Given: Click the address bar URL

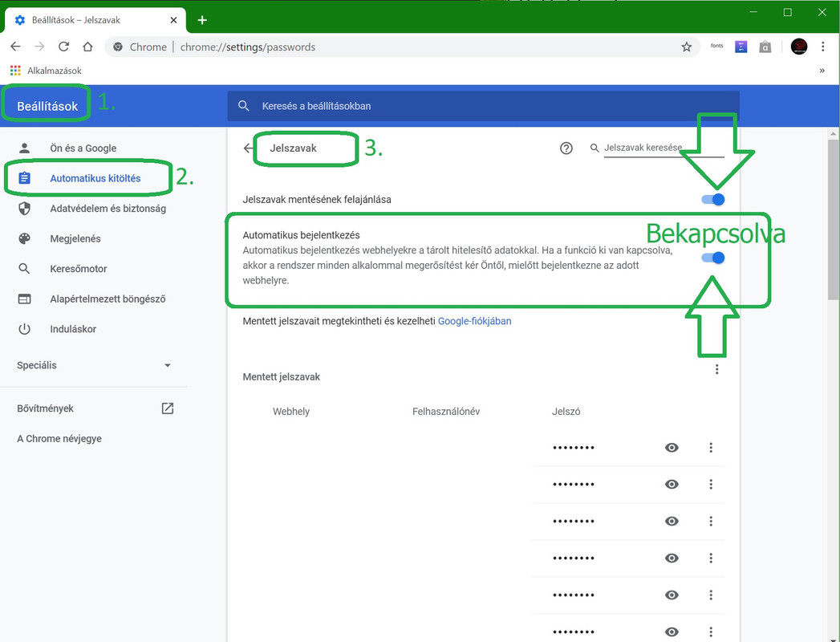Looking at the screenshot, I should point(247,47).
